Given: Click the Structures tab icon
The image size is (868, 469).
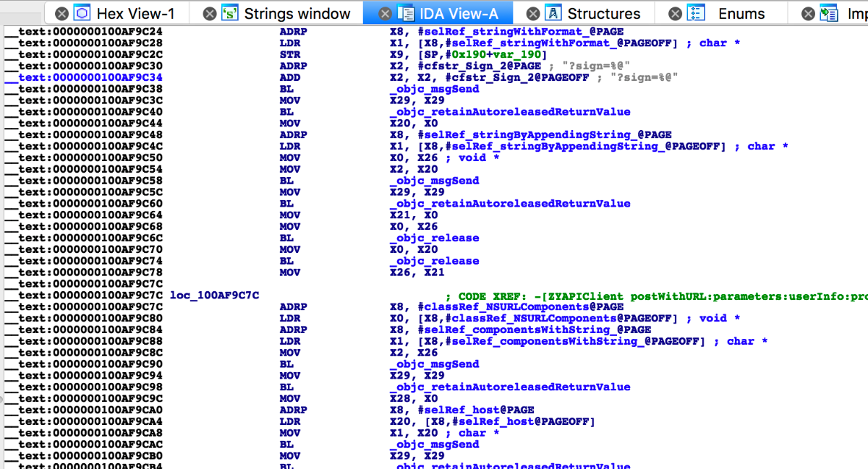Looking at the screenshot, I should point(553,13).
